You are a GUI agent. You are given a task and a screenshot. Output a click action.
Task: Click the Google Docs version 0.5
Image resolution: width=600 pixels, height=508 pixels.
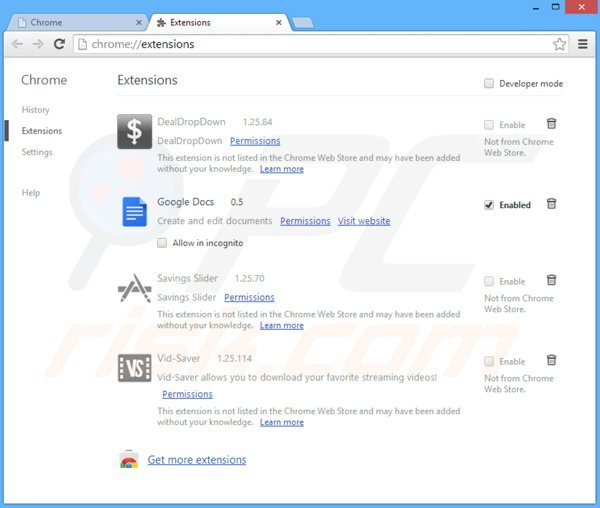point(236,202)
